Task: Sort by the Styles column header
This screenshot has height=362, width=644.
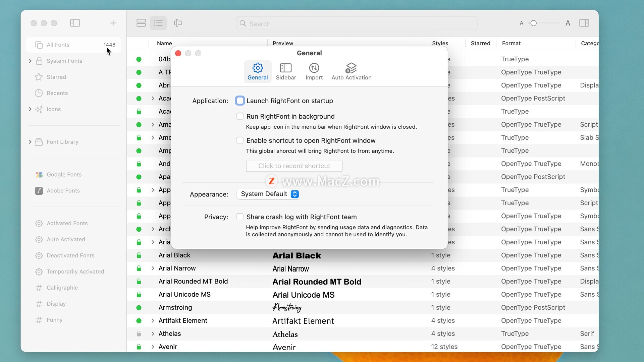Action: [440, 43]
